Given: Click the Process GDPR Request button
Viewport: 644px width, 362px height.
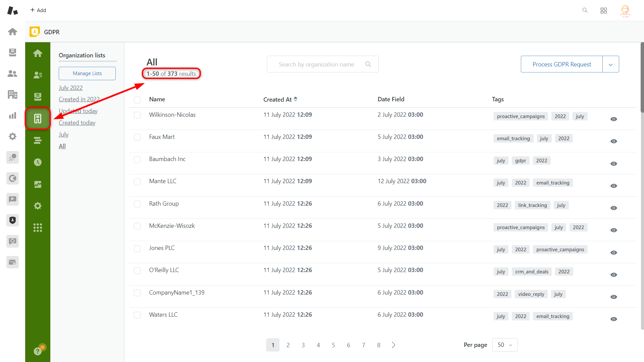Looking at the screenshot, I should tap(562, 64).
